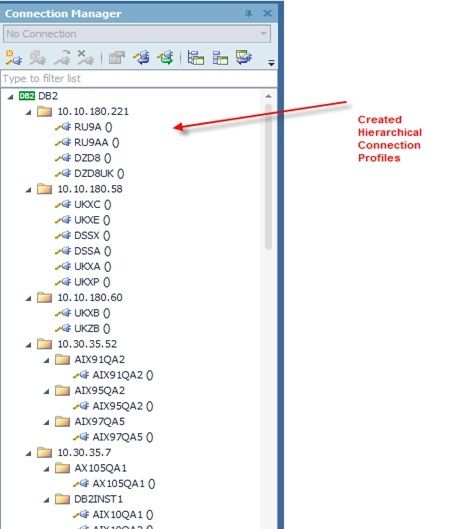Select the AIX97QA5 () connection profile

(123, 438)
